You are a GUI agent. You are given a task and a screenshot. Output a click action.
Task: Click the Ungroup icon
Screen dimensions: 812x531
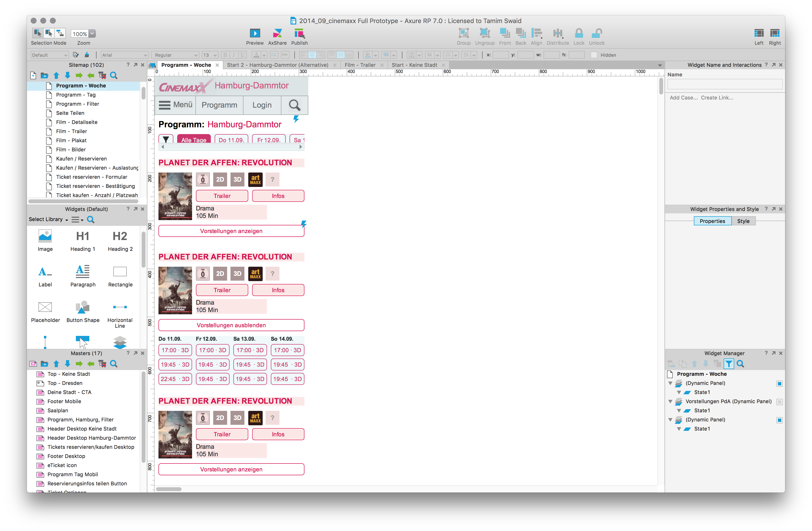(x=485, y=33)
